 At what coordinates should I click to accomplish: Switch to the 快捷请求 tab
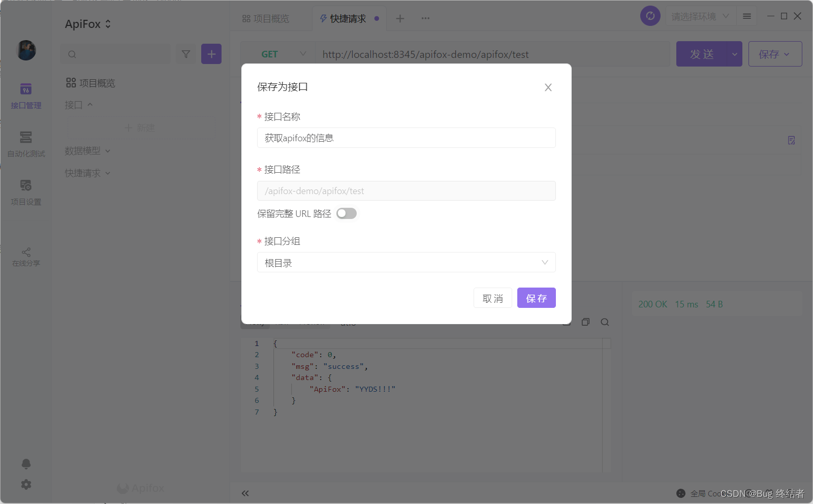pos(349,19)
